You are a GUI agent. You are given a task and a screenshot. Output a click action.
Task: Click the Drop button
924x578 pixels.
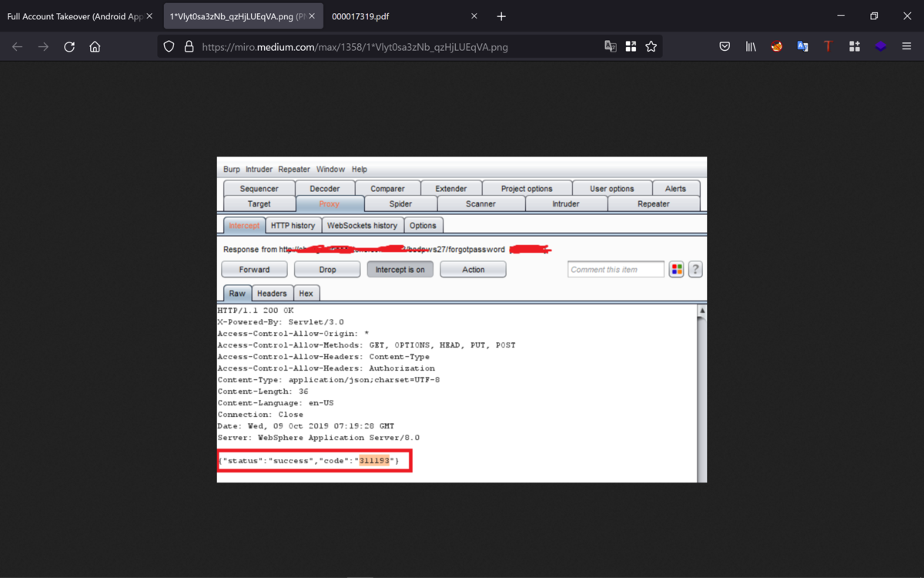(327, 270)
